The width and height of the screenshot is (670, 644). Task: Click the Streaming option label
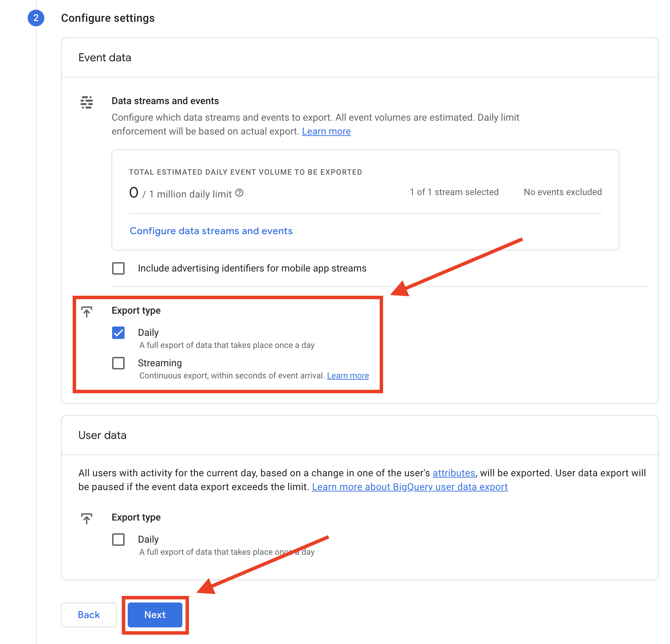pos(160,363)
